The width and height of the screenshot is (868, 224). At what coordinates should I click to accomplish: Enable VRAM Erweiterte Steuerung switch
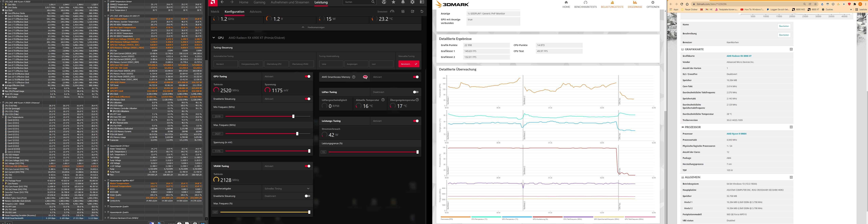pyautogui.click(x=308, y=196)
